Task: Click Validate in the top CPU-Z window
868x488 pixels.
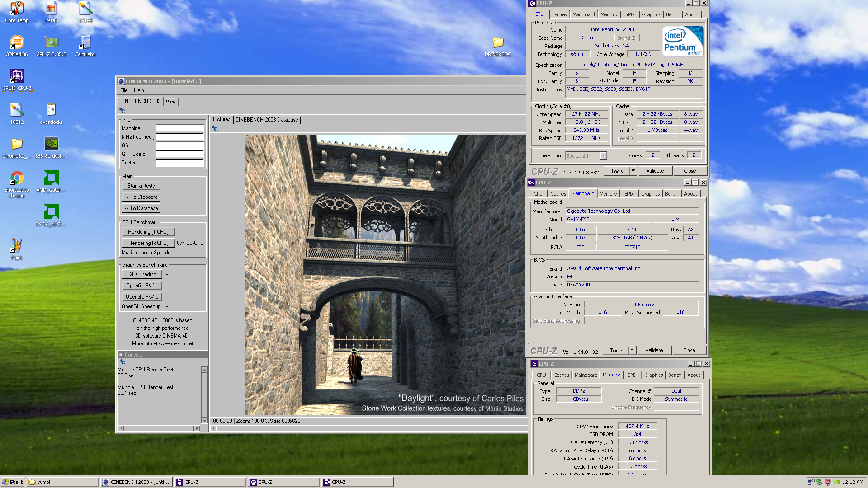Action: 655,171
